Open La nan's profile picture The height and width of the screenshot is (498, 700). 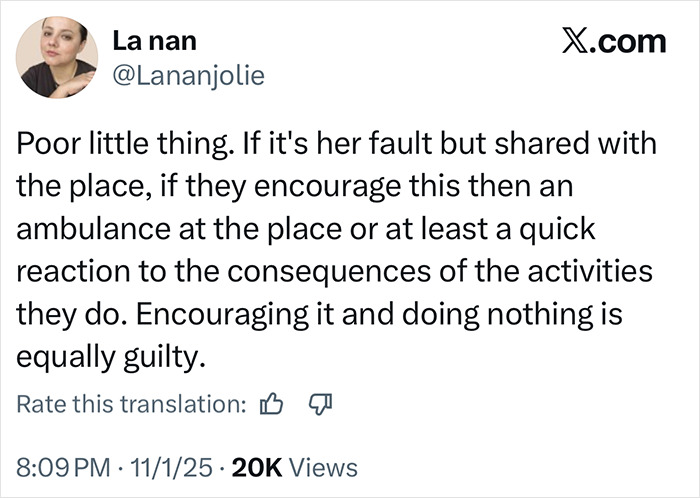[x=58, y=58]
